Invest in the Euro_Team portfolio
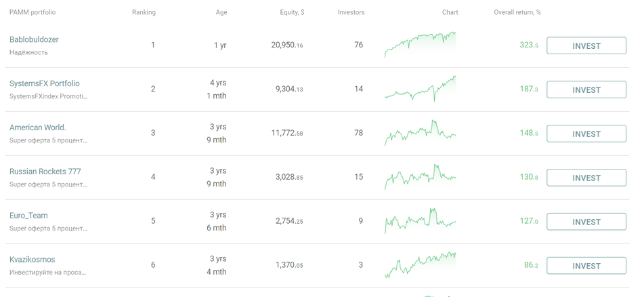This screenshot has height=297, width=644. (586, 222)
